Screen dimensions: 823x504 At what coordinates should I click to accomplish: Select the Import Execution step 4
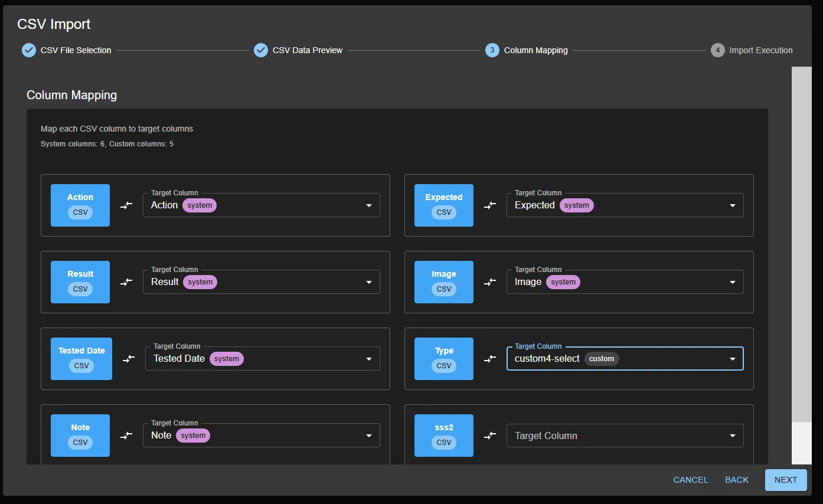point(752,50)
